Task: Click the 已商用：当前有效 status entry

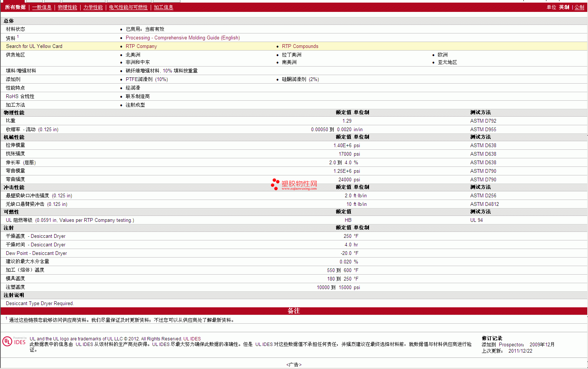Action: pyautogui.click(x=145, y=29)
